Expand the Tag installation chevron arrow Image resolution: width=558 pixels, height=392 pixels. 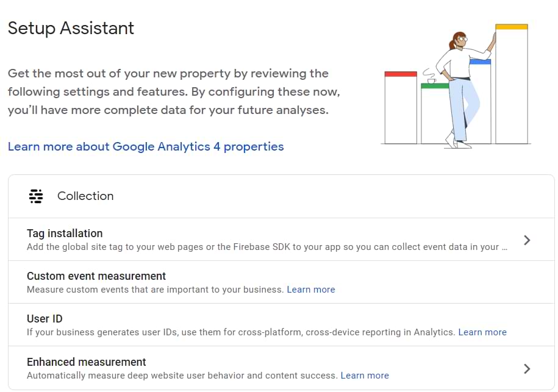[527, 240]
